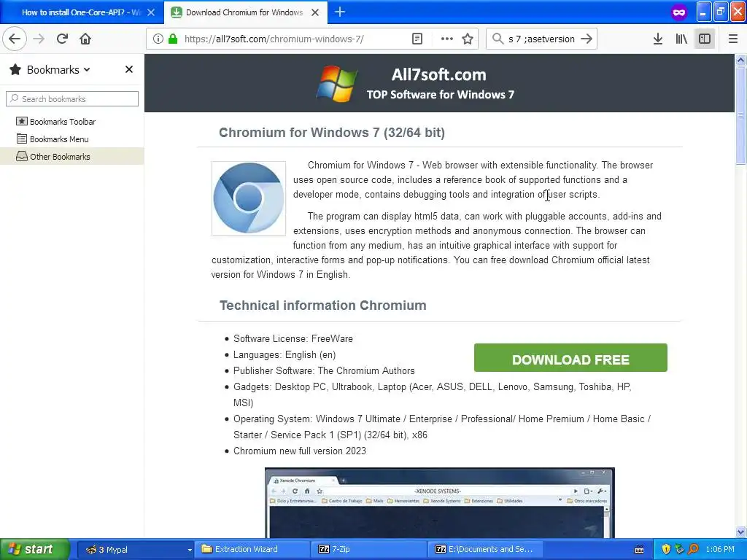Click the magnifier tray icon
Image resolution: width=747 pixels, height=560 pixels.
(x=694, y=550)
